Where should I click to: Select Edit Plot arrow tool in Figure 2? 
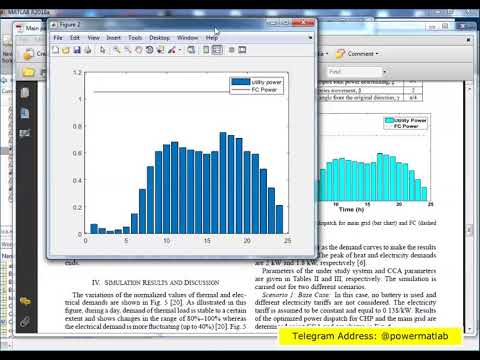click(x=103, y=50)
